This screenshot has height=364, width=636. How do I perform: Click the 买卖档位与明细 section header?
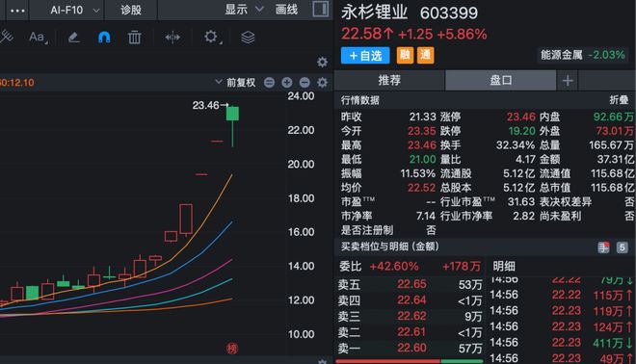[389, 247]
